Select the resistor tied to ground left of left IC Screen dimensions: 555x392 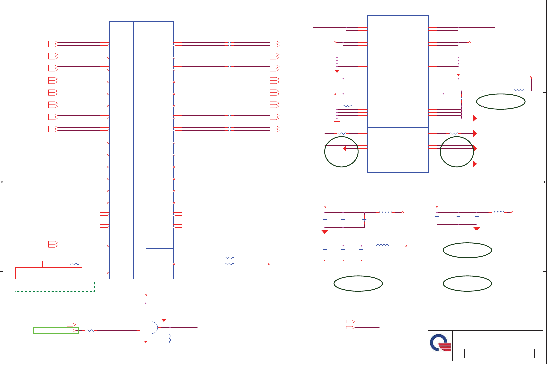click(x=74, y=264)
